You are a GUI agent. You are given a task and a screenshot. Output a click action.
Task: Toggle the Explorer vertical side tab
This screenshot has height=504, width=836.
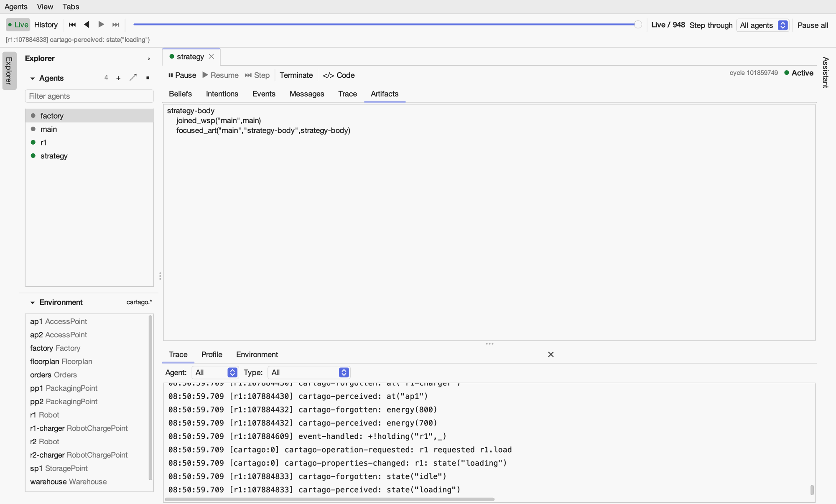pos(9,71)
